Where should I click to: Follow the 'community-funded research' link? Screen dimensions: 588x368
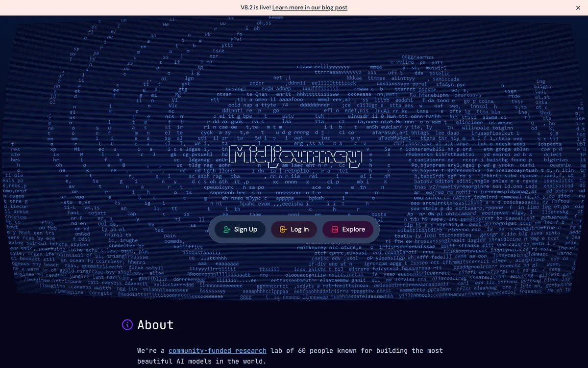[218, 350]
